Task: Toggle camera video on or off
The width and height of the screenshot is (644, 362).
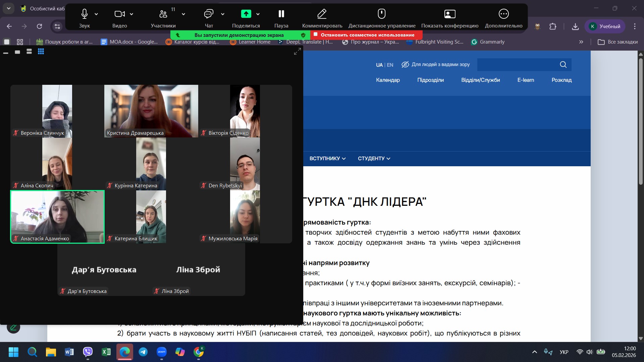Action: coord(119,14)
